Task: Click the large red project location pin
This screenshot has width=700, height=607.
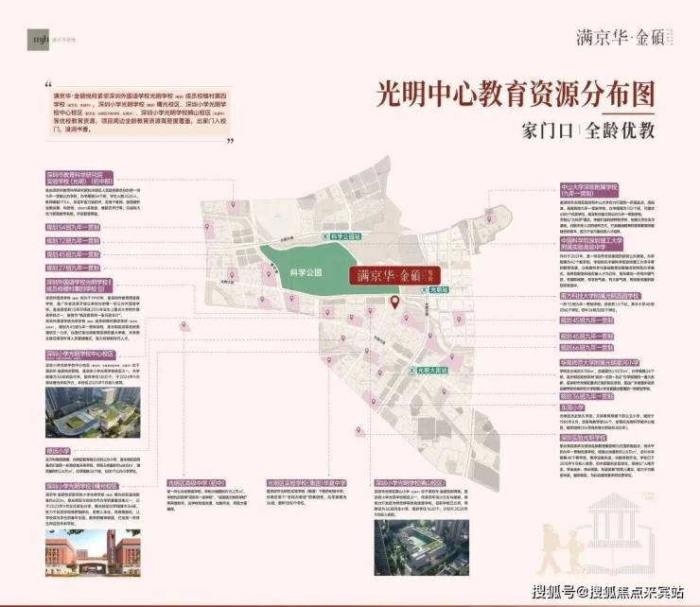Action: point(394,303)
